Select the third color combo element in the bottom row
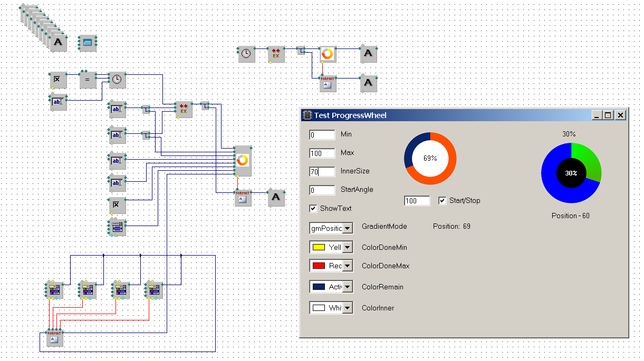This screenshot has width=644, height=361. tap(121, 290)
